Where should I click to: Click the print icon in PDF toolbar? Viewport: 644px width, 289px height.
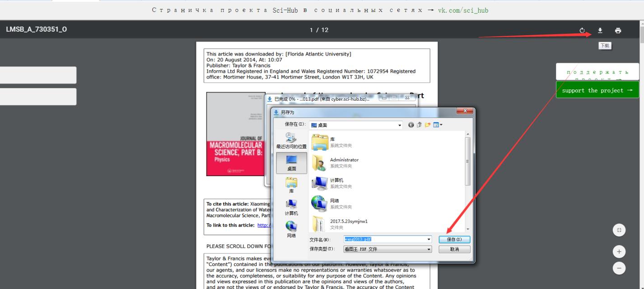point(618,31)
